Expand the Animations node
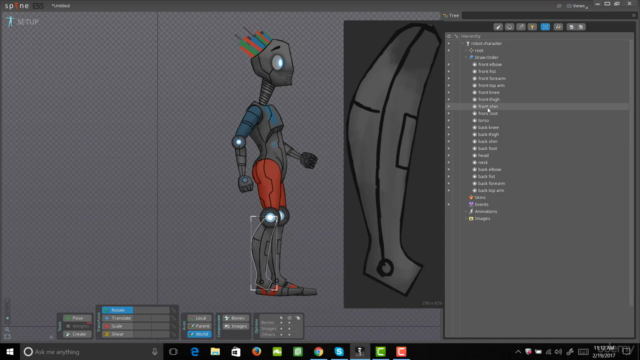Image resolution: width=640 pixels, height=360 pixels. click(467, 211)
